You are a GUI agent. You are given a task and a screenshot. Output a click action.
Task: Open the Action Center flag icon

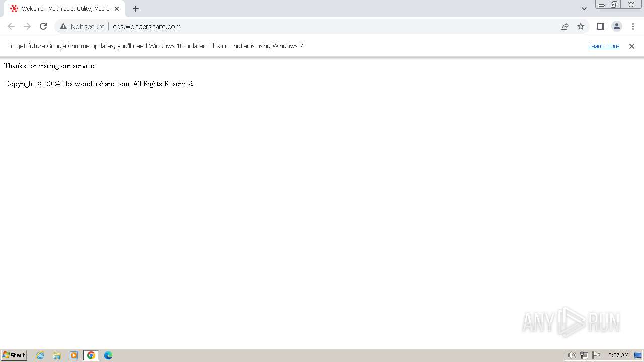(x=596, y=355)
